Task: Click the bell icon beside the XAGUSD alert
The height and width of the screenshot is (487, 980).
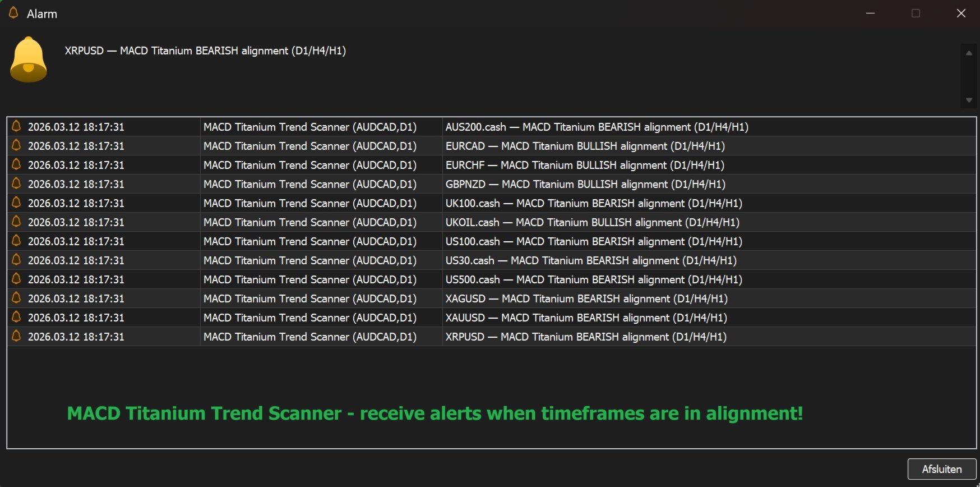Action: [x=16, y=298]
